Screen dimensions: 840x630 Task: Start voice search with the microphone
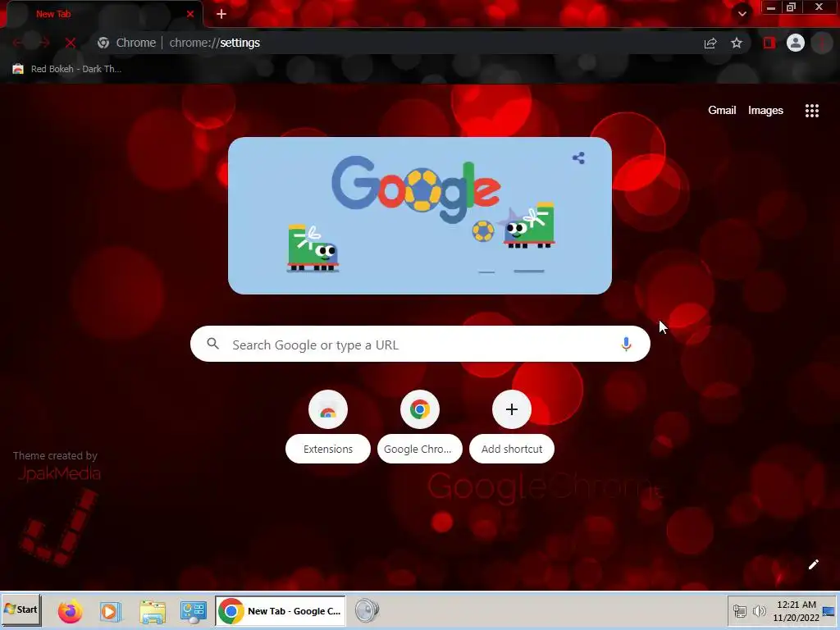point(626,344)
